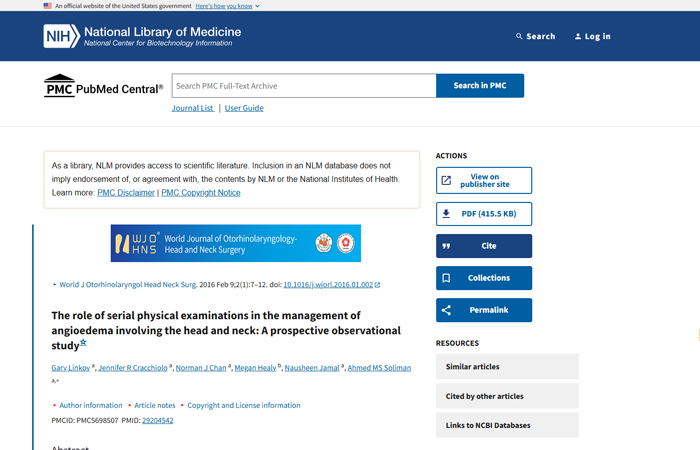The width and height of the screenshot is (700, 450).
Task: Expand Similar articles resource panel
Action: [x=507, y=367]
